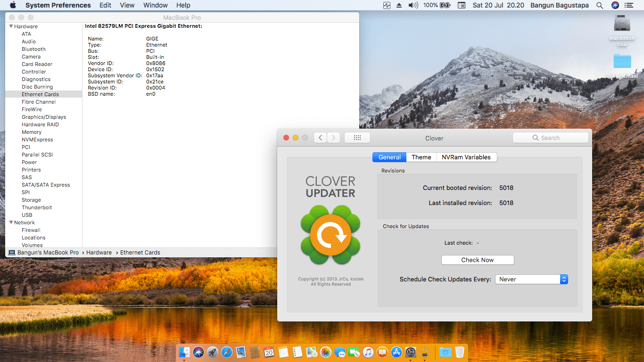Open the Apple menu

coord(13,5)
